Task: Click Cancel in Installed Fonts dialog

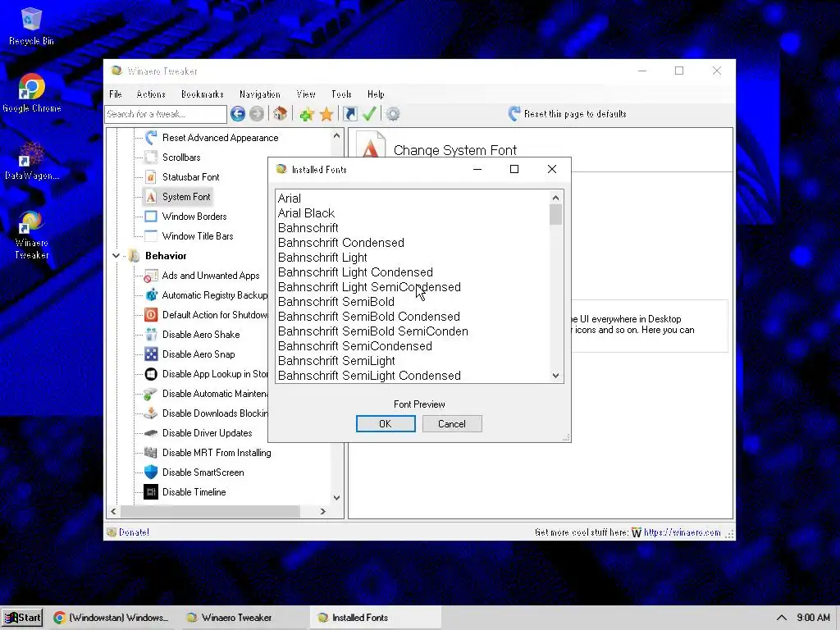Action: [452, 424]
